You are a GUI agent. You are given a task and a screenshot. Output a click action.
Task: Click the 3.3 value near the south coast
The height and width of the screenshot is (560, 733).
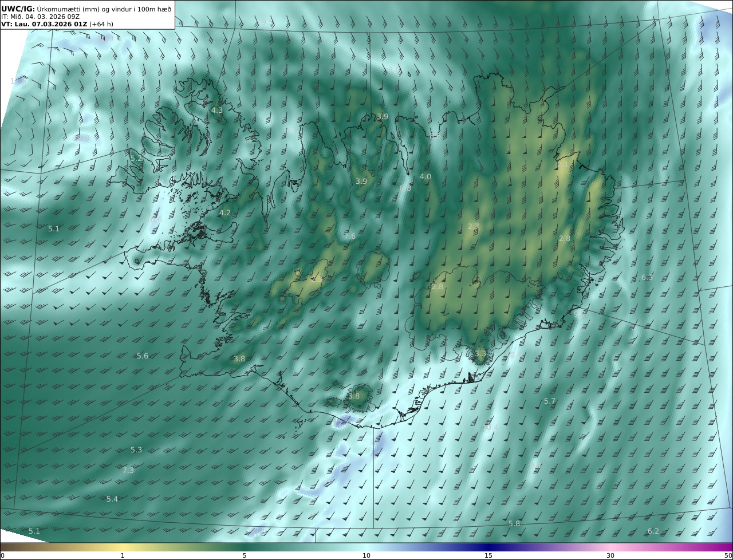point(480,354)
